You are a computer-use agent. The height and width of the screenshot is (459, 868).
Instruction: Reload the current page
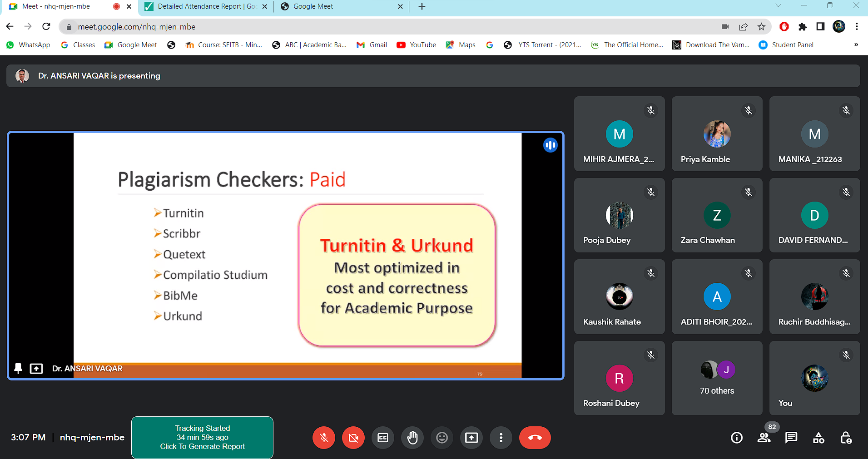pyautogui.click(x=46, y=26)
